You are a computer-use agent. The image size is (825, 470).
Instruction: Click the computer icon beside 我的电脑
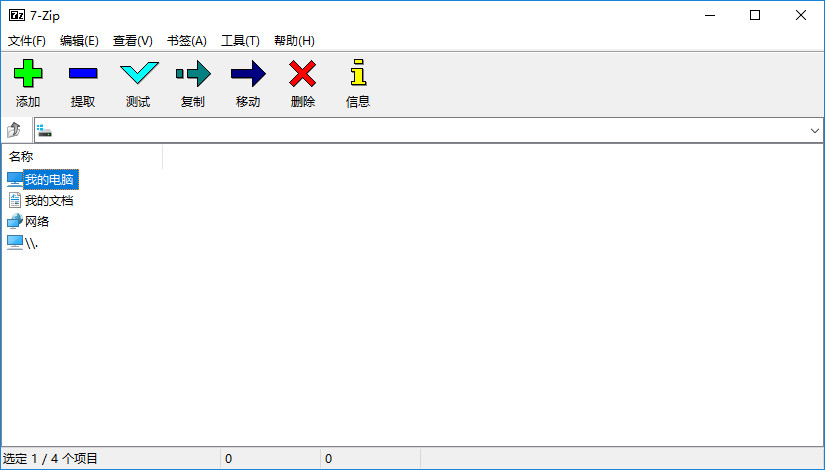pos(15,179)
